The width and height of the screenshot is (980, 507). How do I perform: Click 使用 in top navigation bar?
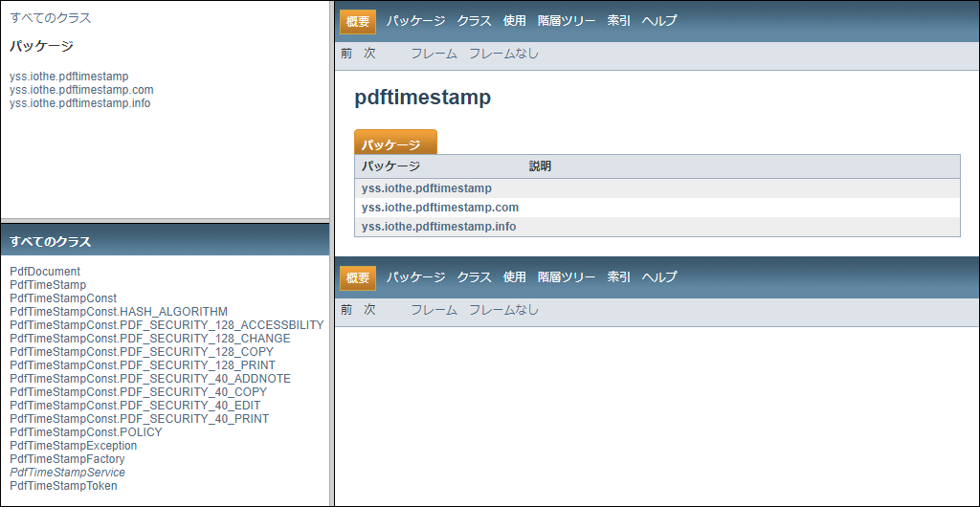point(515,20)
